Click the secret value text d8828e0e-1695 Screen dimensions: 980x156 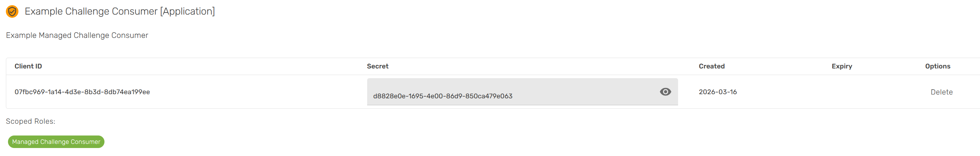(x=442, y=96)
